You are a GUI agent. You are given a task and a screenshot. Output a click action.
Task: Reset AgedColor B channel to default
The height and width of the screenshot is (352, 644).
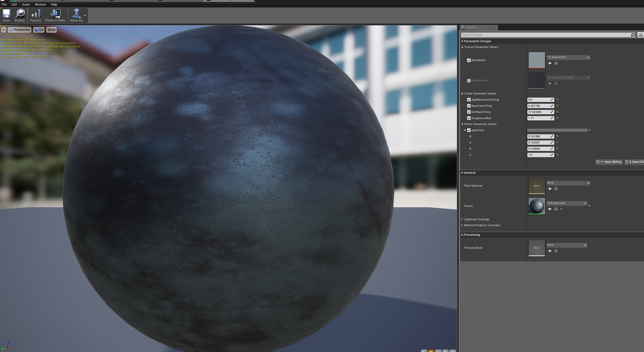[x=557, y=149]
